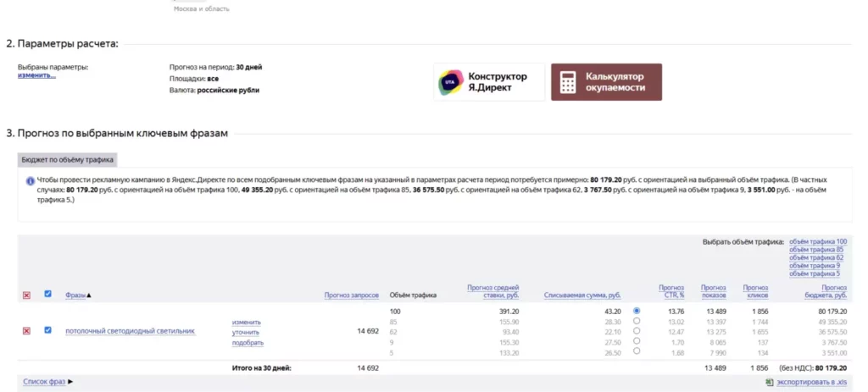
Task: Click объём трафика 9 link
Action: 815,265
